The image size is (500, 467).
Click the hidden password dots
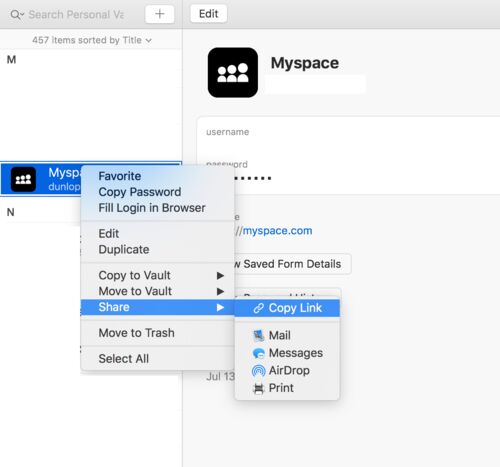pos(253,178)
